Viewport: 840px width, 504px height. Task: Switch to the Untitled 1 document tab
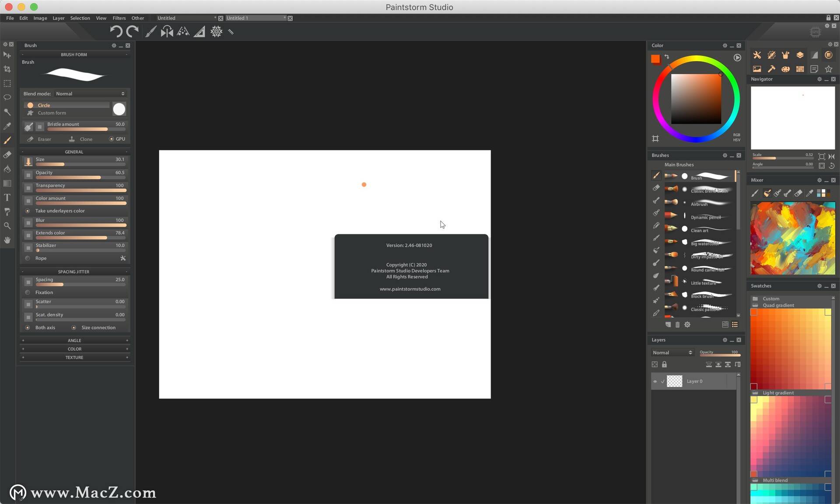click(255, 18)
